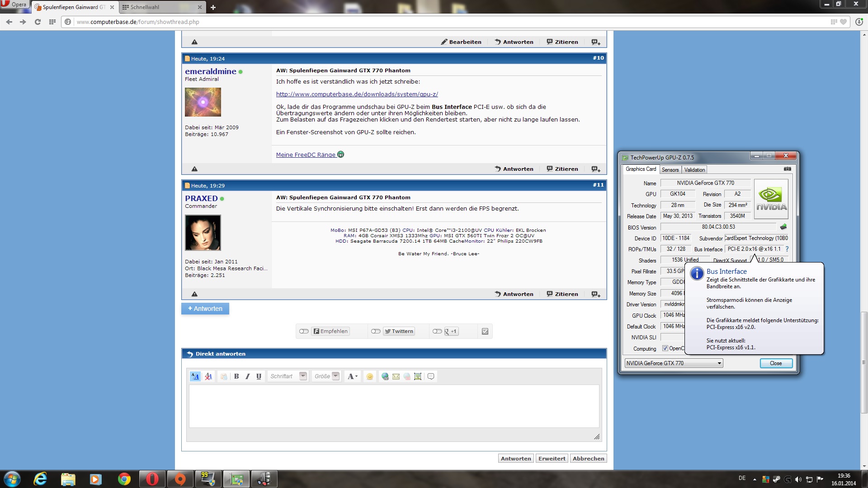The width and height of the screenshot is (868, 488).
Task: Click the insert image icon
Action: 418,376
